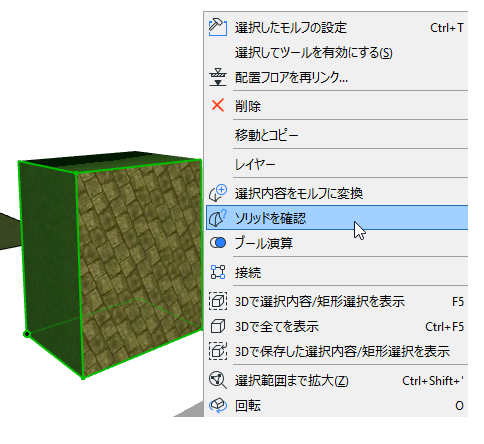
Task: Select 3Dで選択内容/矩形選択を表示
Action: coord(337,302)
